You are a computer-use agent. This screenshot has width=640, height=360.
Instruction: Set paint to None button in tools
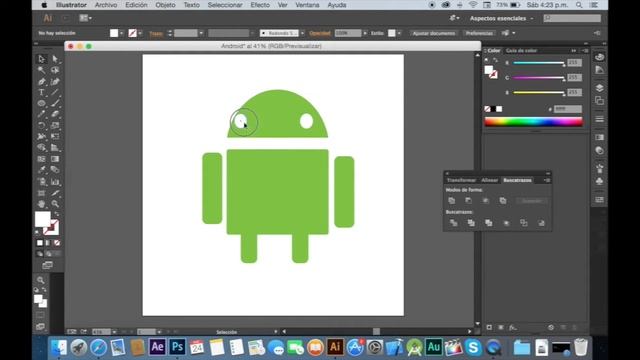pos(57,243)
